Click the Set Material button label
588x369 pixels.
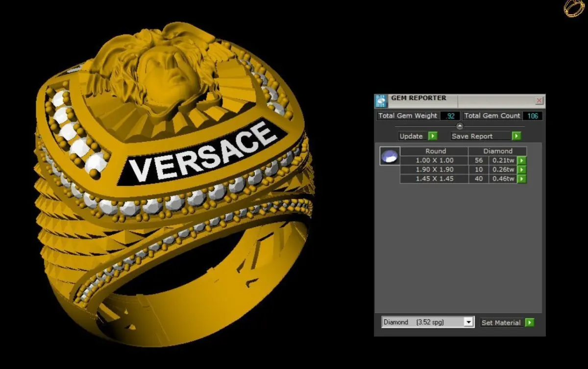pos(501,323)
